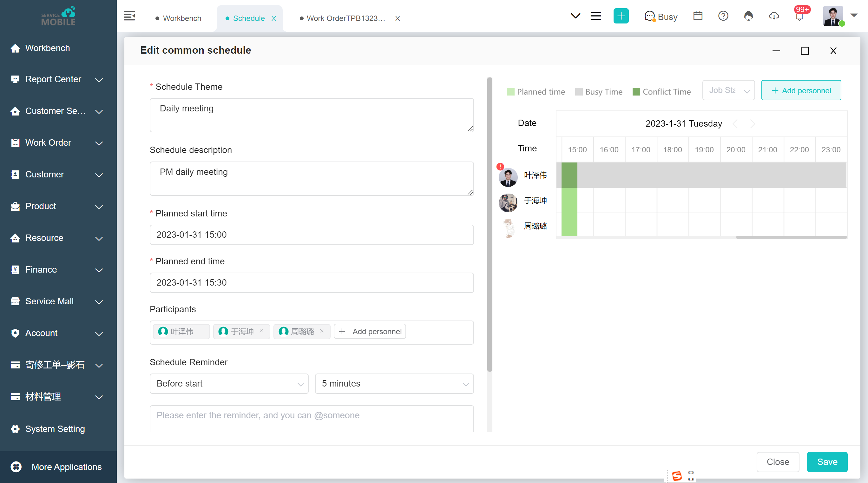The image size is (868, 483).
Task: Click the Conflict Time legend swatch
Action: 636,92
